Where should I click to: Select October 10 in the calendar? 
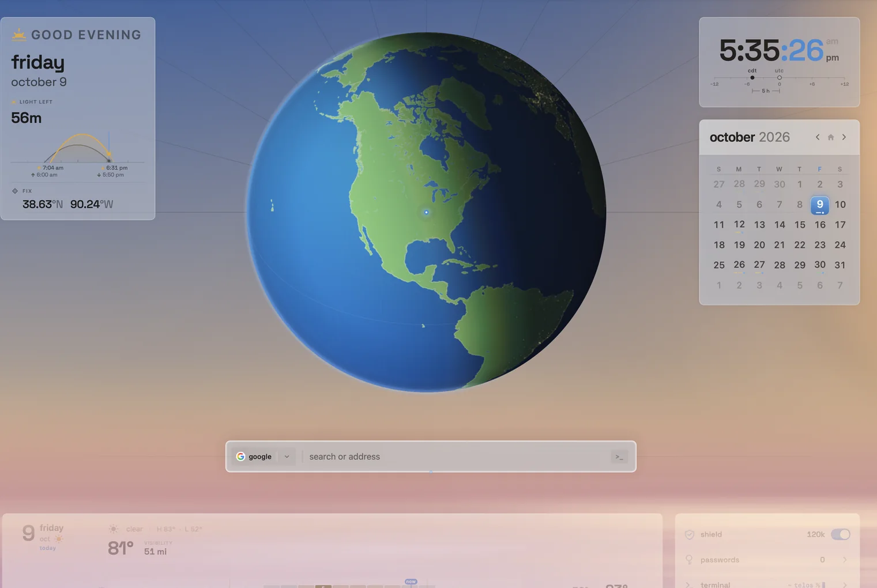click(x=840, y=205)
